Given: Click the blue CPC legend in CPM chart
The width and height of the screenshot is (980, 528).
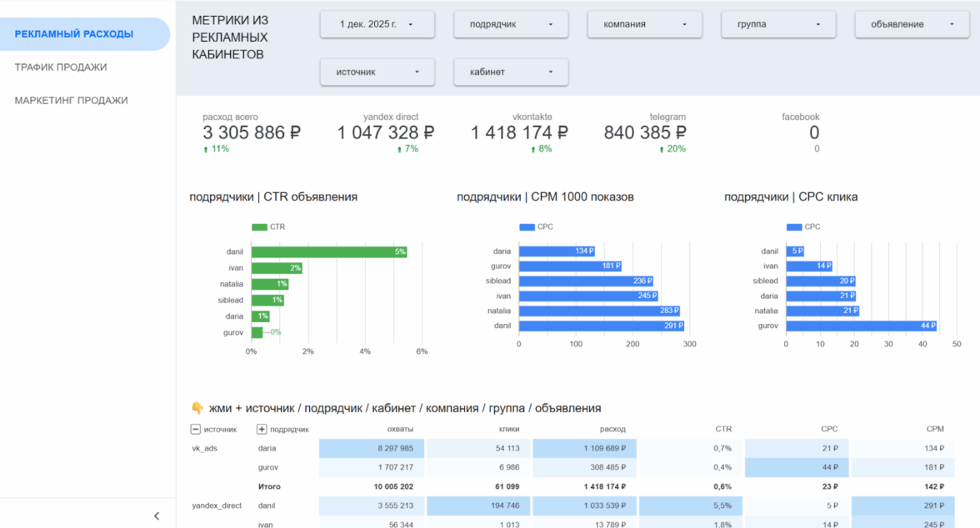Looking at the screenshot, I should click(527, 227).
